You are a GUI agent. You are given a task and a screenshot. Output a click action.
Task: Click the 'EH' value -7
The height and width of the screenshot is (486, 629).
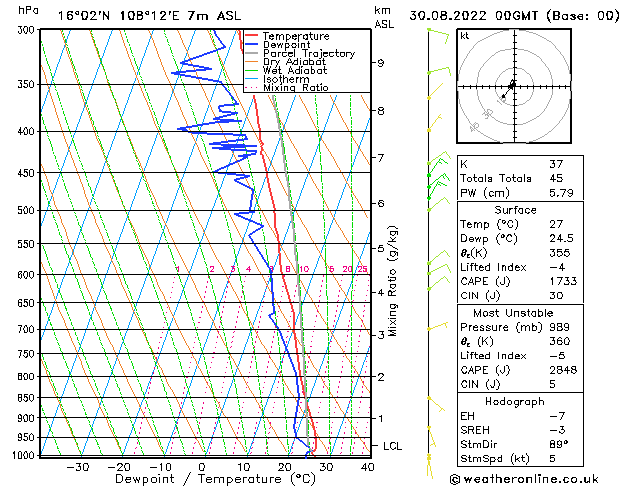tap(558, 416)
